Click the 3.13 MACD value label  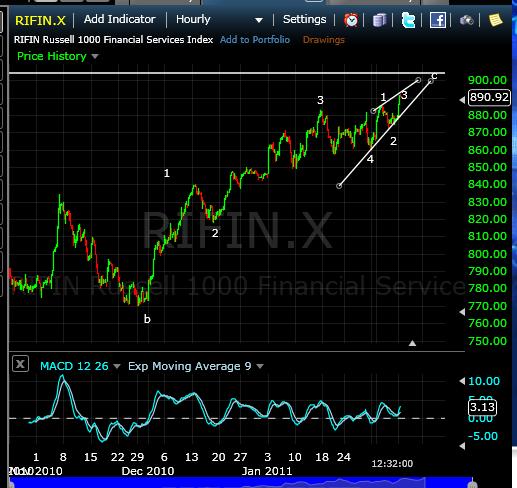pyautogui.click(x=482, y=407)
